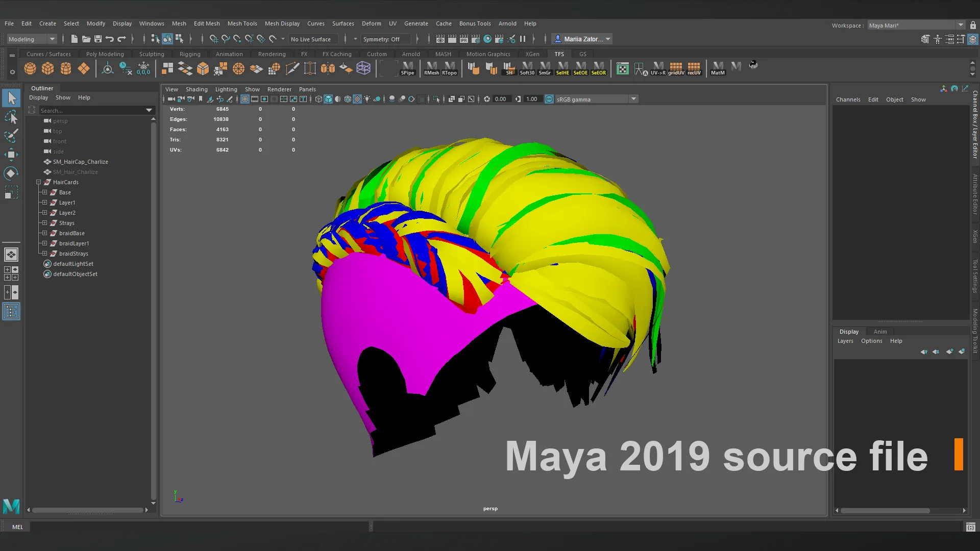Select the Move tool in toolbar
980x551 pixels.
tap(11, 154)
